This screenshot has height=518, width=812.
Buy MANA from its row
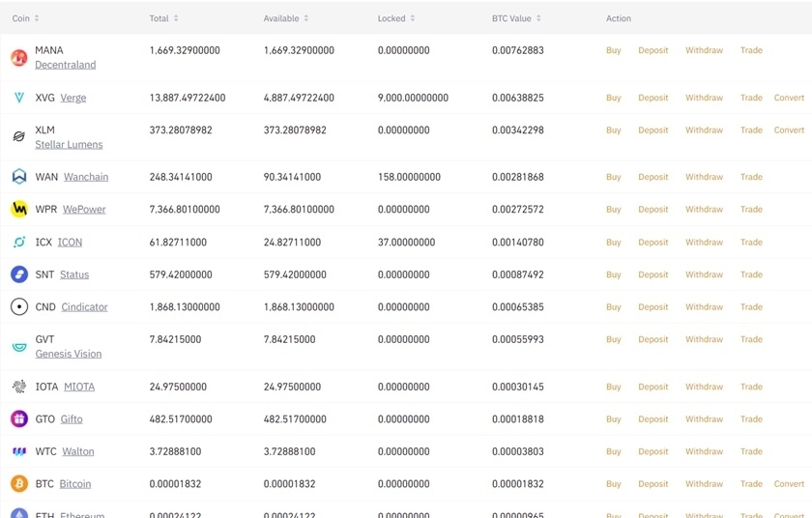tap(613, 50)
